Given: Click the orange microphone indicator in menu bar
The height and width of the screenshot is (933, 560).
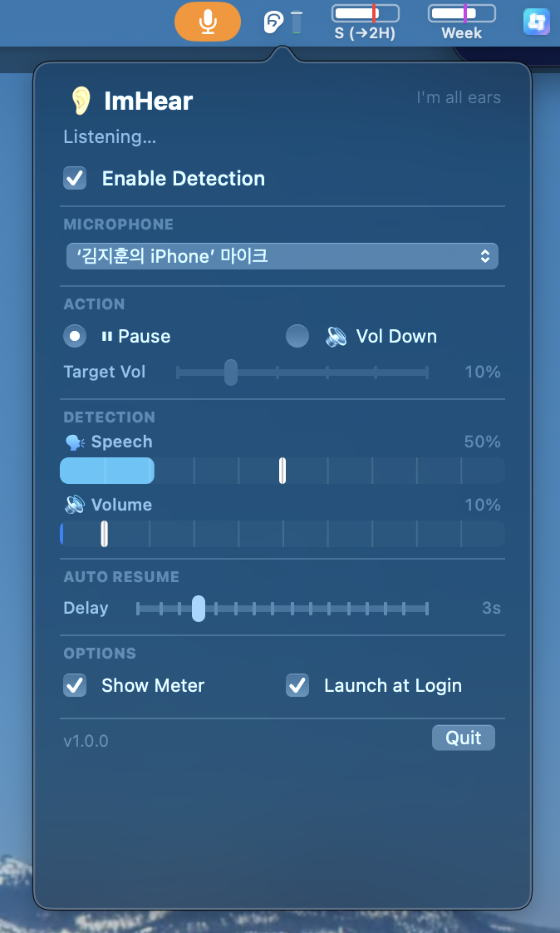Looking at the screenshot, I should [x=208, y=22].
